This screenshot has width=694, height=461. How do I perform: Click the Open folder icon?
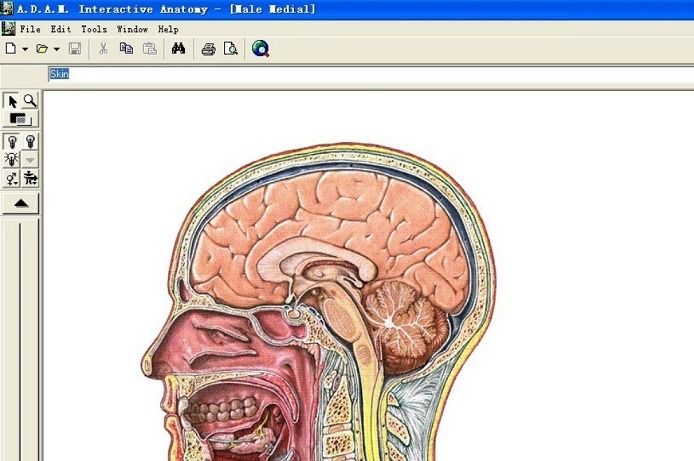tap(42, 48)
